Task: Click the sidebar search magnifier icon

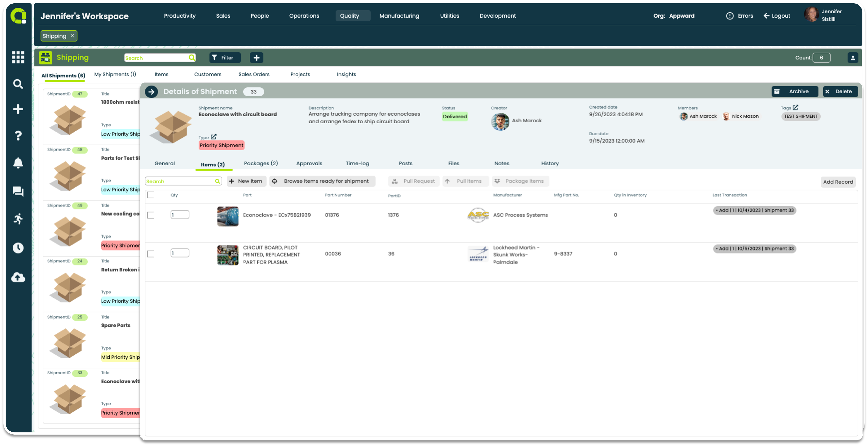Action: click(18, 84)
